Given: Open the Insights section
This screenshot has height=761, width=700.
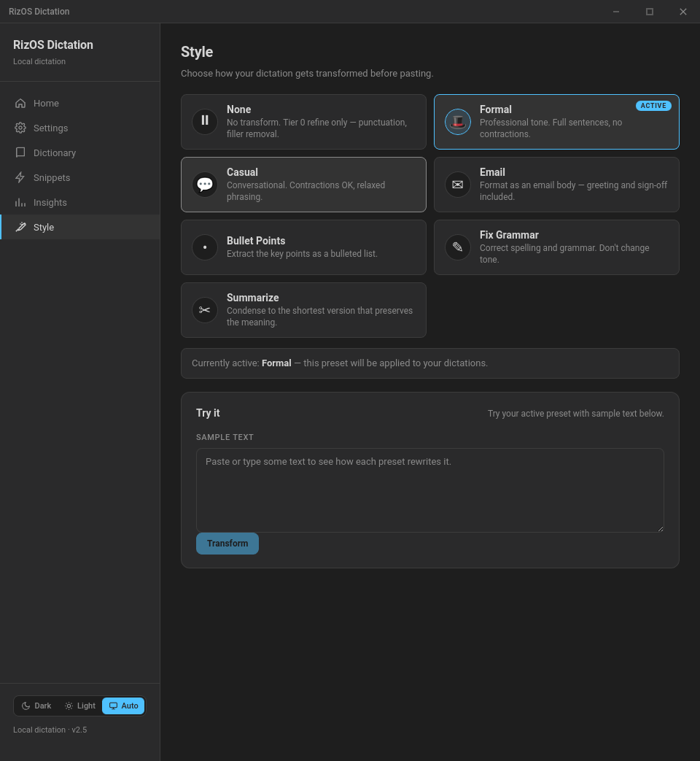Looking at the screenshot, I should pyautogui.click(x=80, y=202).
